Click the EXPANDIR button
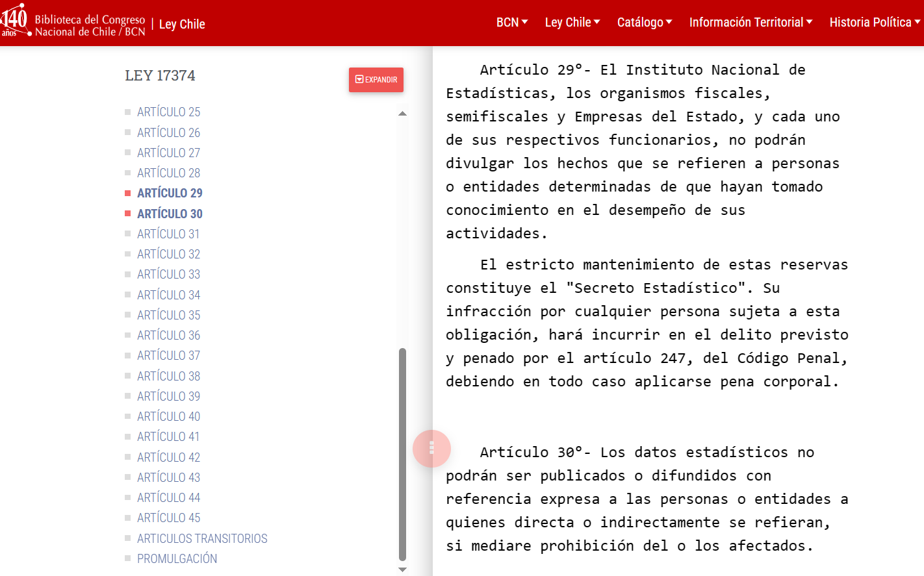The width and height of the screenshot is (924, 576). point(376,80)
